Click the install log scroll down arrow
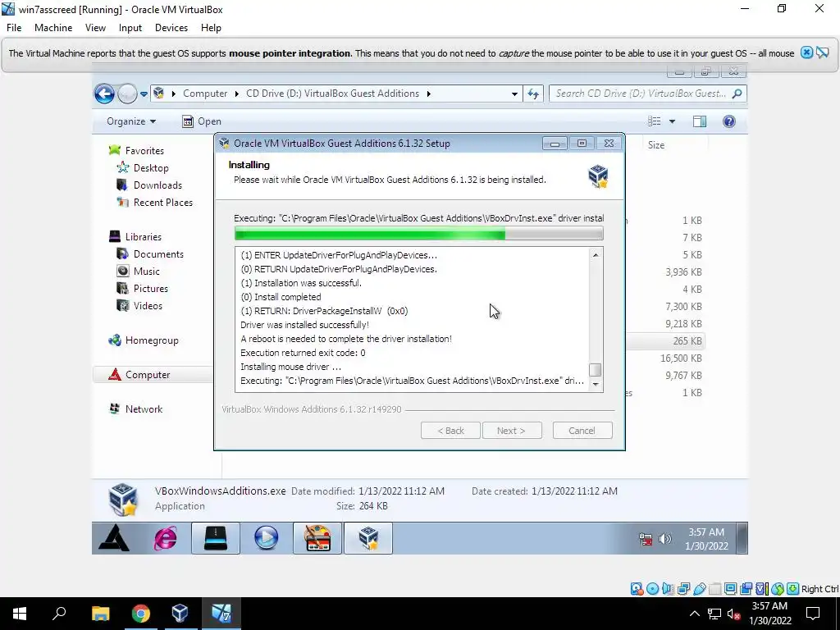 (596, 384)
